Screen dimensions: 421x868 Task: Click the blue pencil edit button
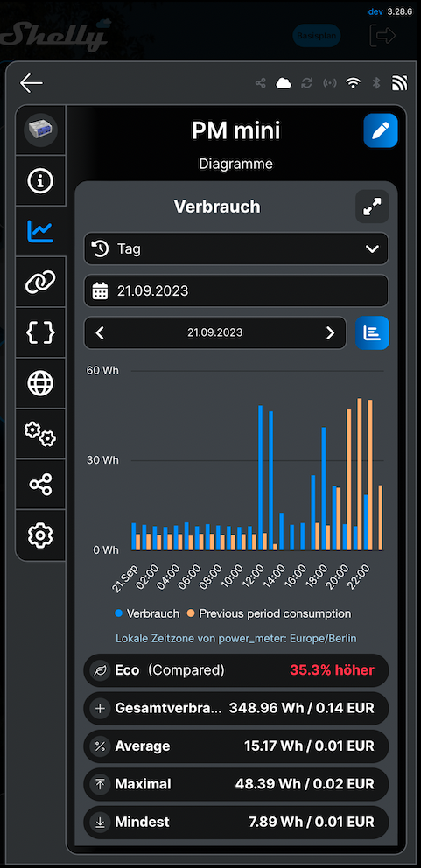[x=381, y=130]
